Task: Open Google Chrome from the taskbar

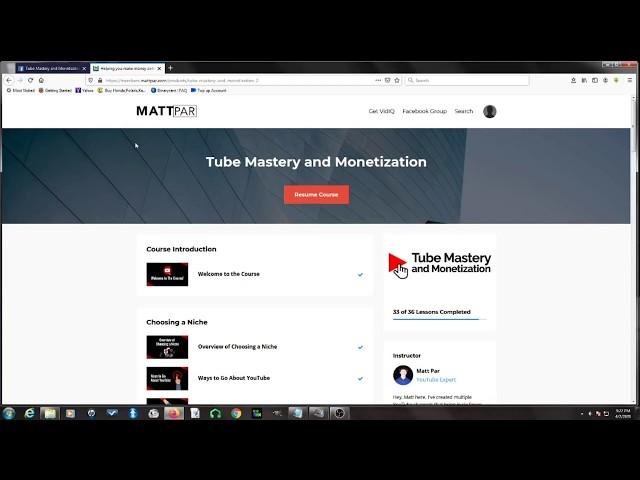Action: coord(236,413)
